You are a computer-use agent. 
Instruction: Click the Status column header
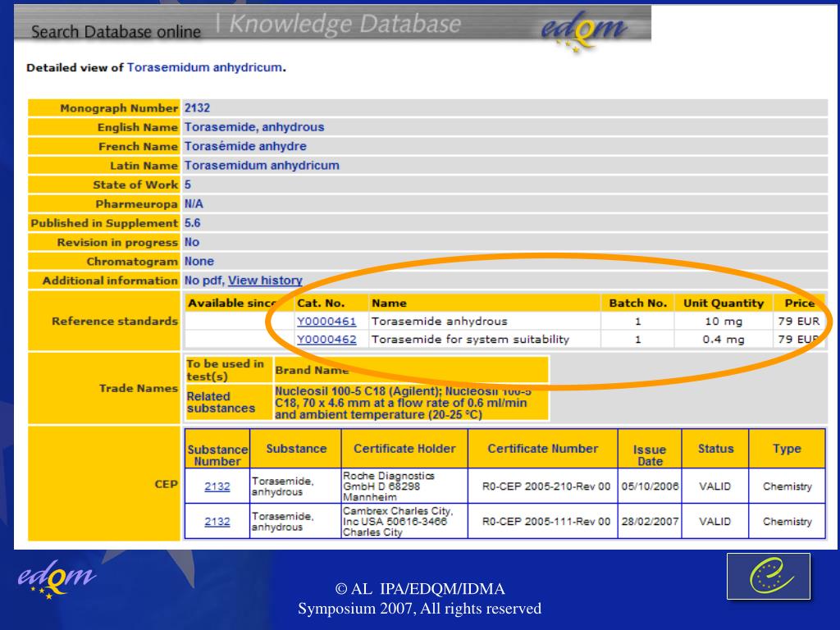pos(715,449)
